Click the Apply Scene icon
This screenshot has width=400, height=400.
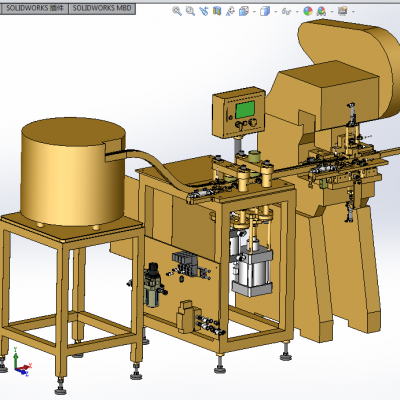point(321,11)
